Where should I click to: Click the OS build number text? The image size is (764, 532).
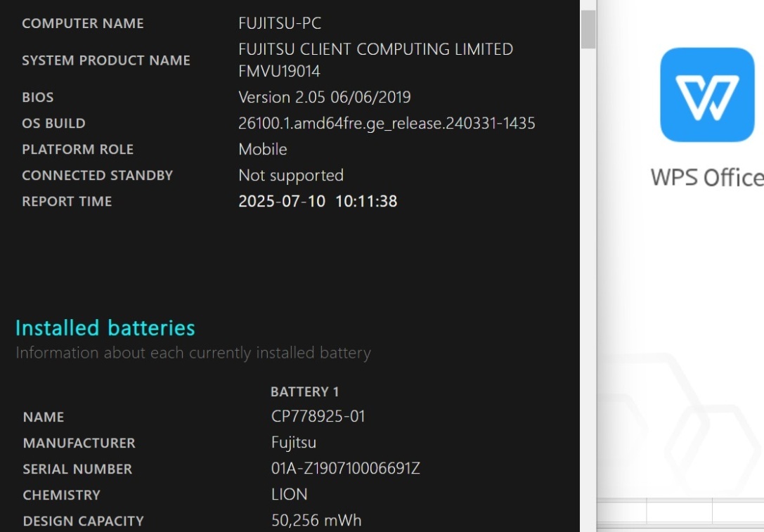pos(387,124)
